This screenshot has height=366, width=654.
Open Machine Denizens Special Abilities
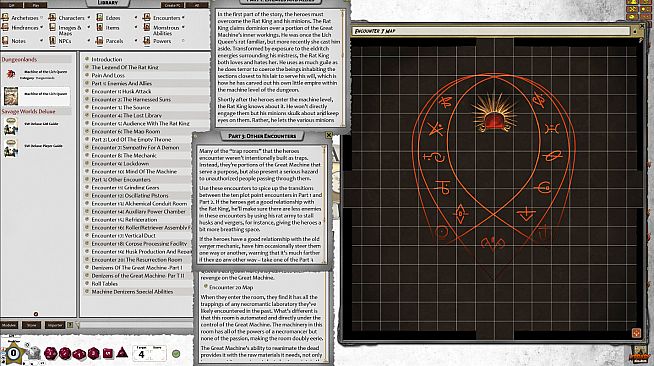132,291
